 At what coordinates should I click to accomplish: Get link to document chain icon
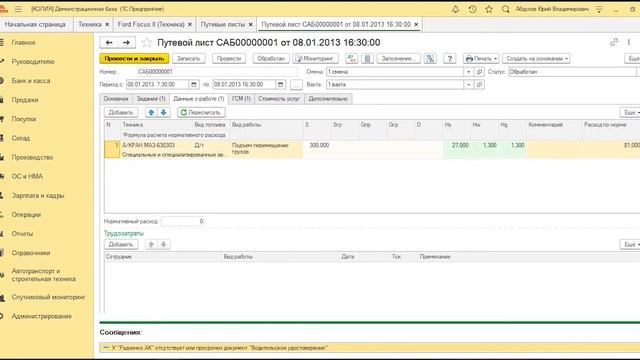(x=614, y=42)
